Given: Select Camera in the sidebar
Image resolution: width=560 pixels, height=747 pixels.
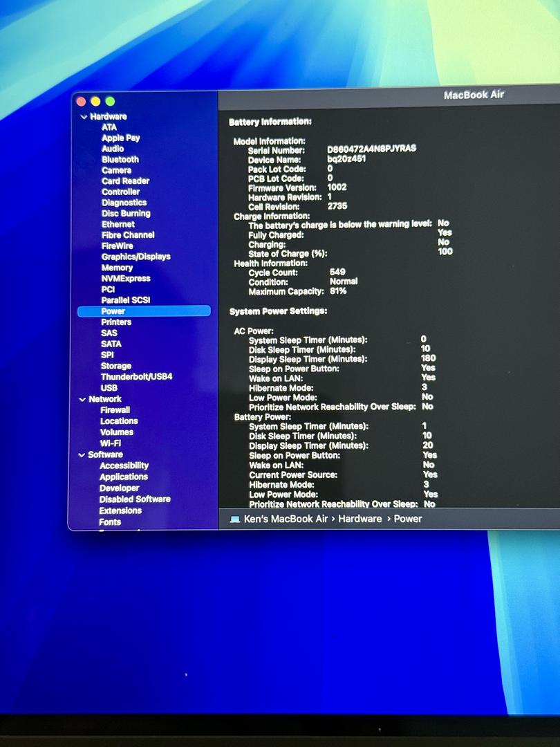Looking at the screenshot, I should tap(116, 170).
